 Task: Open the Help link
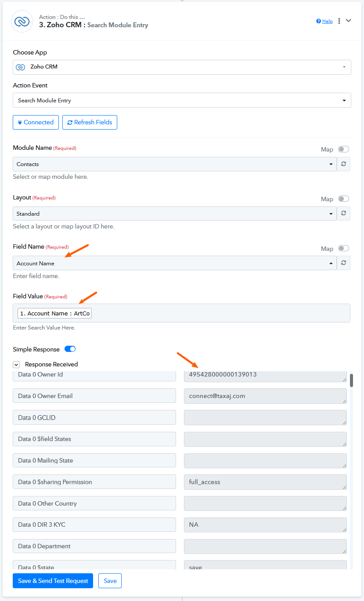(x=324, y=21)
